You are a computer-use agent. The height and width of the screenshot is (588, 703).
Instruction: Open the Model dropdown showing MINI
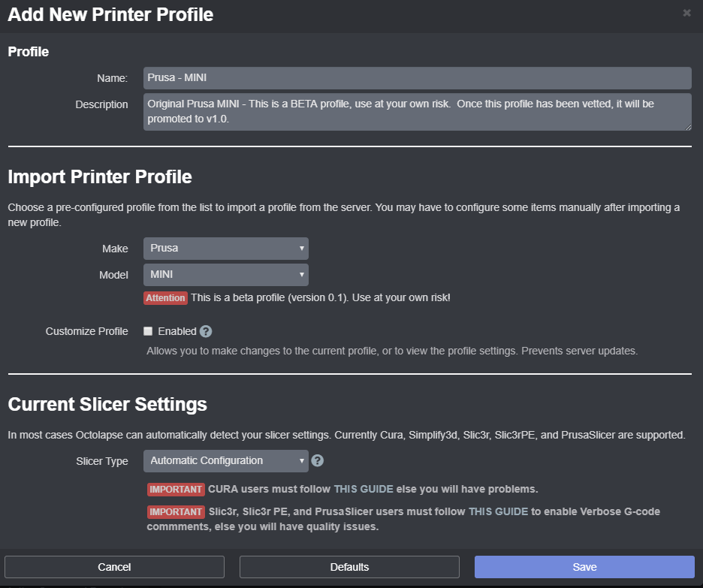pos(226,275)
